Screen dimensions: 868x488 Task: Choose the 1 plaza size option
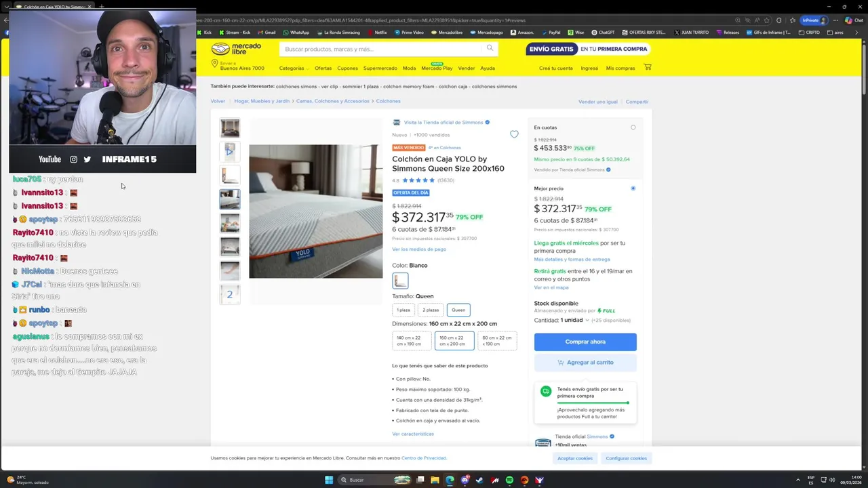click(403, 310)
